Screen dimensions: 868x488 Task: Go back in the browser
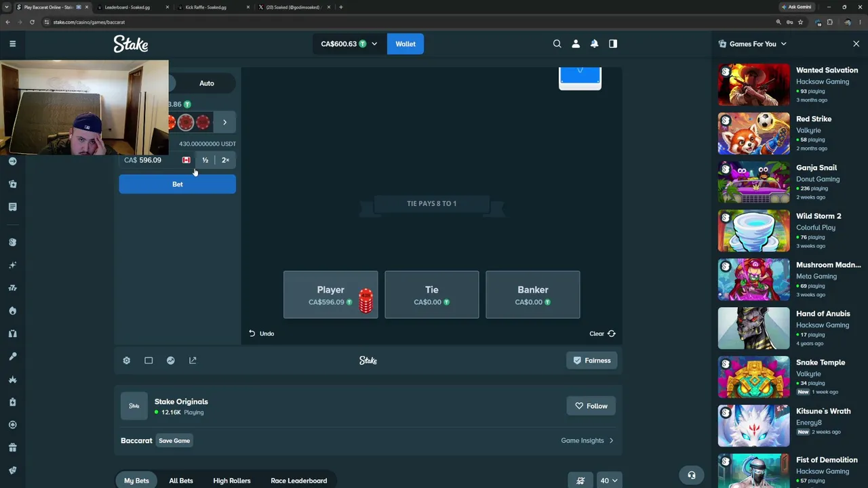click(7, 22)
